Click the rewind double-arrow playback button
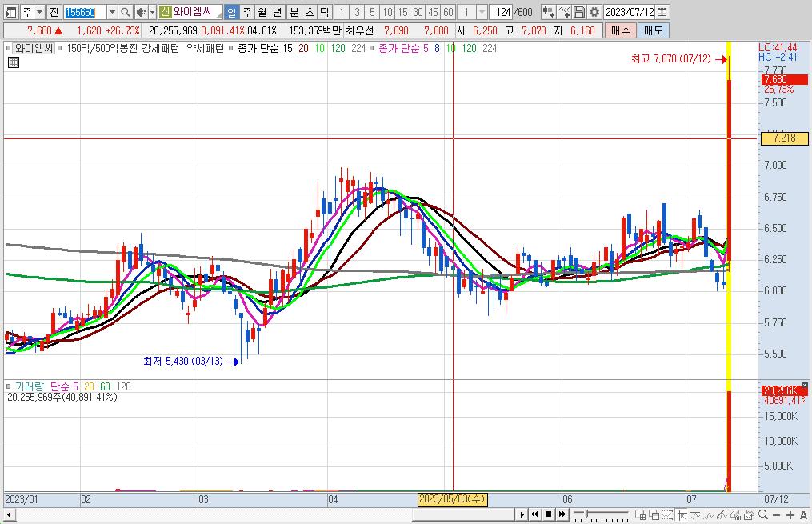Image resolution: width=812 pixels, height=524 pixels. (535, 514)
